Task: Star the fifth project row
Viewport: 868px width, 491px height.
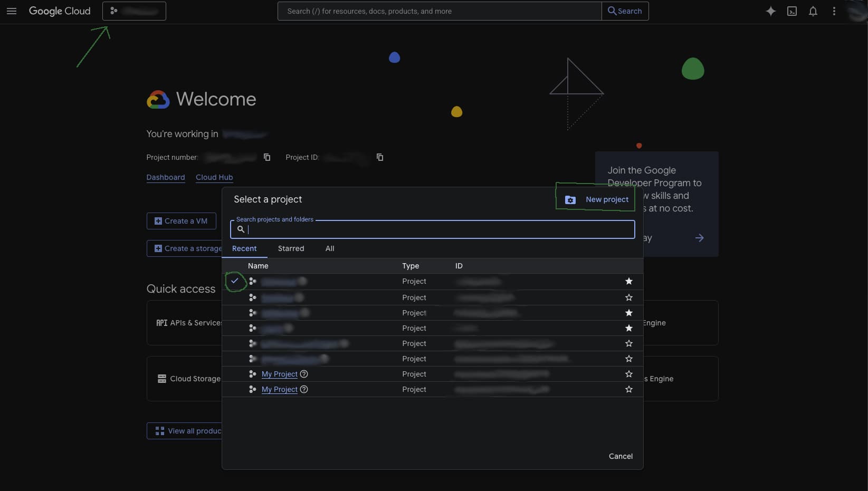Action: point(629,343)
